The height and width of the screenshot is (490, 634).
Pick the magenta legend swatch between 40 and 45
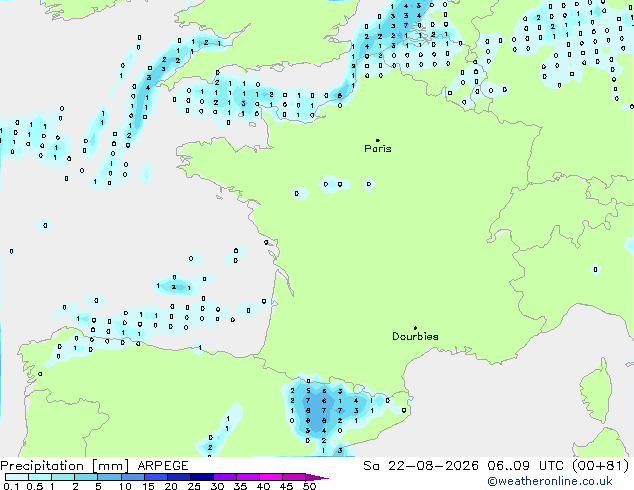pos(271,477)
